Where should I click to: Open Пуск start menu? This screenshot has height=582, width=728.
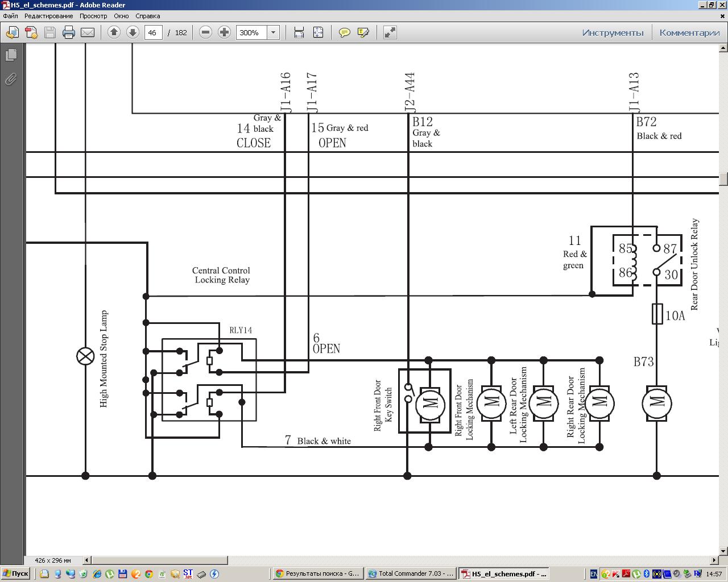(15, 573)
